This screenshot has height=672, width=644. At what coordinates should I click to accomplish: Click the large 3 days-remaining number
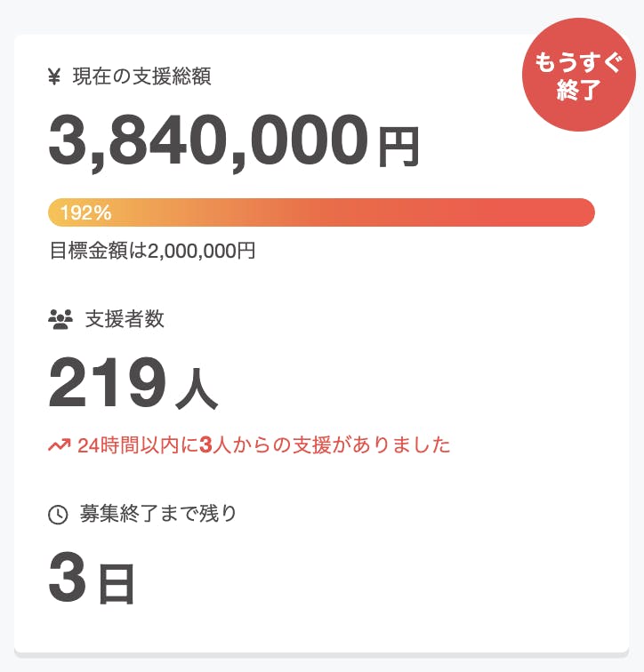pyautogui.click(x=68, y=579)
